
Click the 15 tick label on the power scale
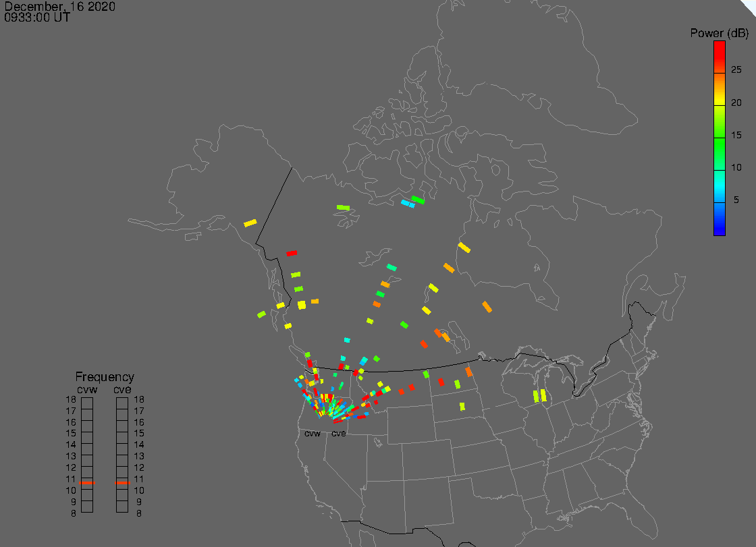click(736, 135)
